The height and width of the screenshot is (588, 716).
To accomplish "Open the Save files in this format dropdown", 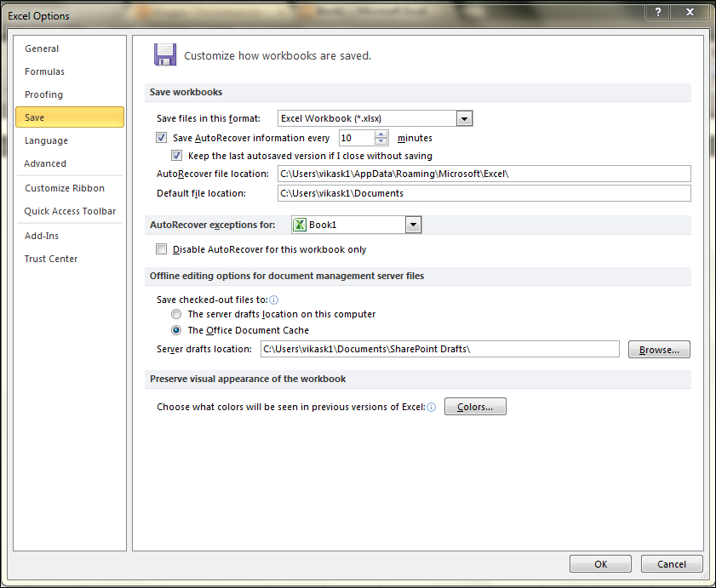I will 464,118.
